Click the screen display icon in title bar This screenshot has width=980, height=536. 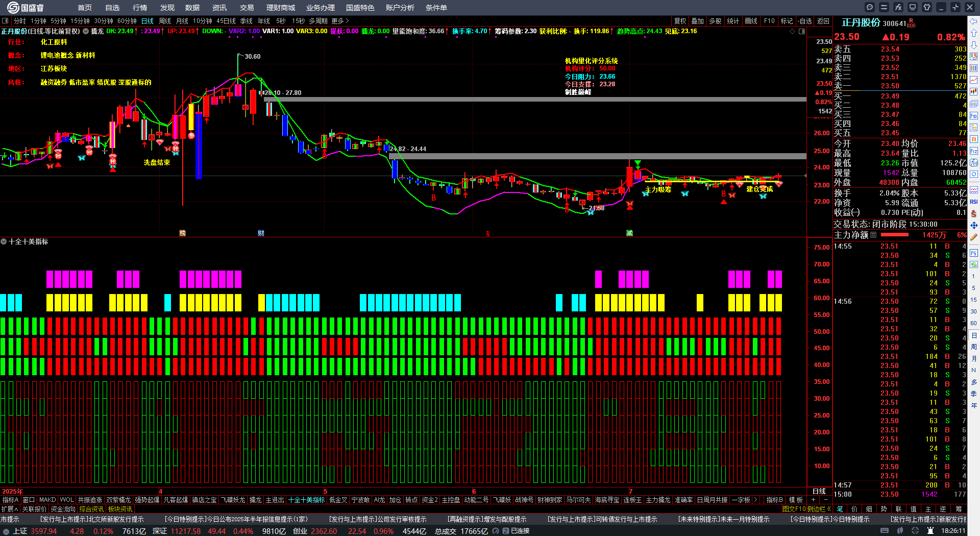coord(913,7)
